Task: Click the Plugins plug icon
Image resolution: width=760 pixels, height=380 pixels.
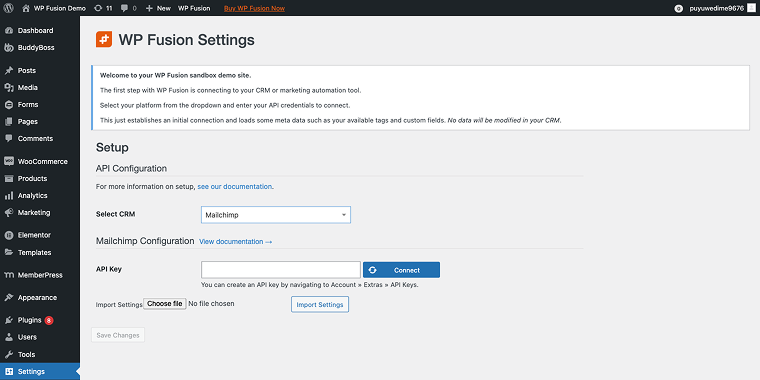Action: pos(9,320)
